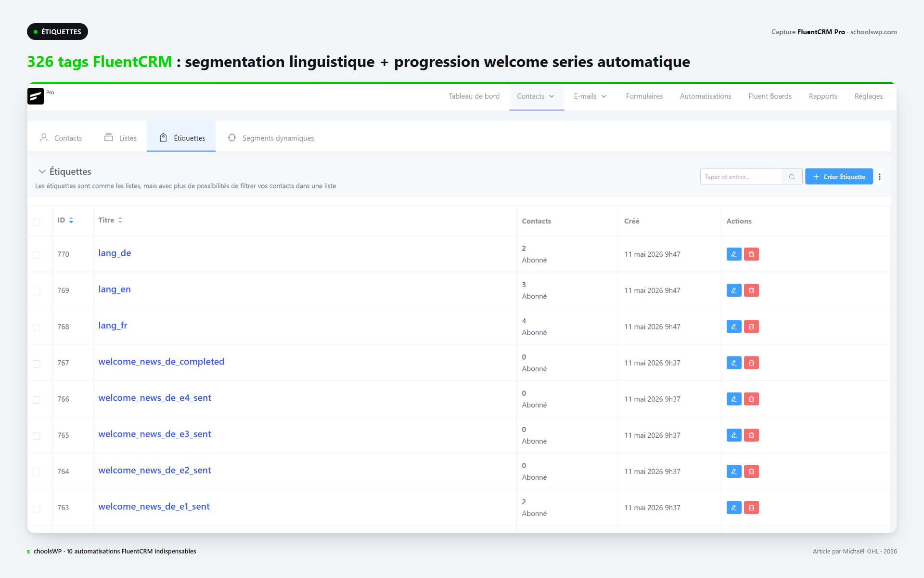Screen dimensions: 924x578
Task: Delete the welcome_news_de_completed tag
Action: [x=751, y=363]
